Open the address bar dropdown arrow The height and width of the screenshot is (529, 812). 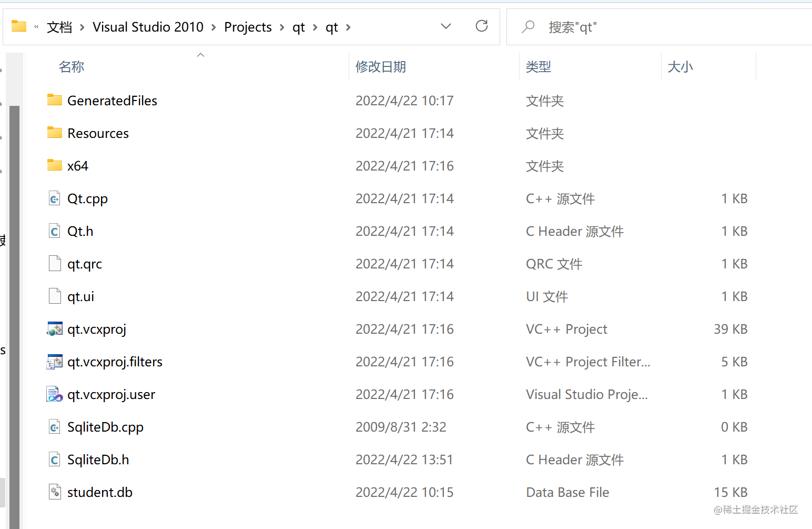(446, 26)
